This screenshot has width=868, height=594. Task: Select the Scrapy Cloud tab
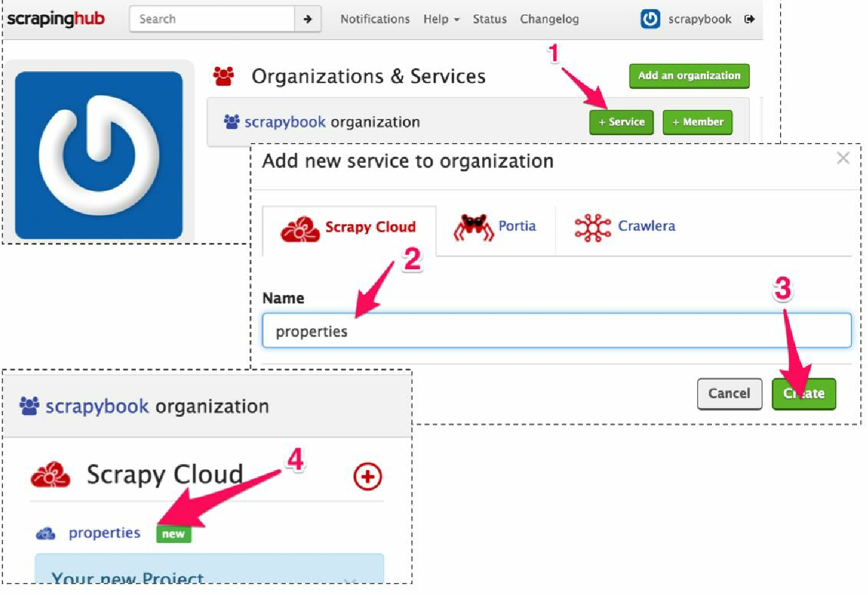[349, 229]
